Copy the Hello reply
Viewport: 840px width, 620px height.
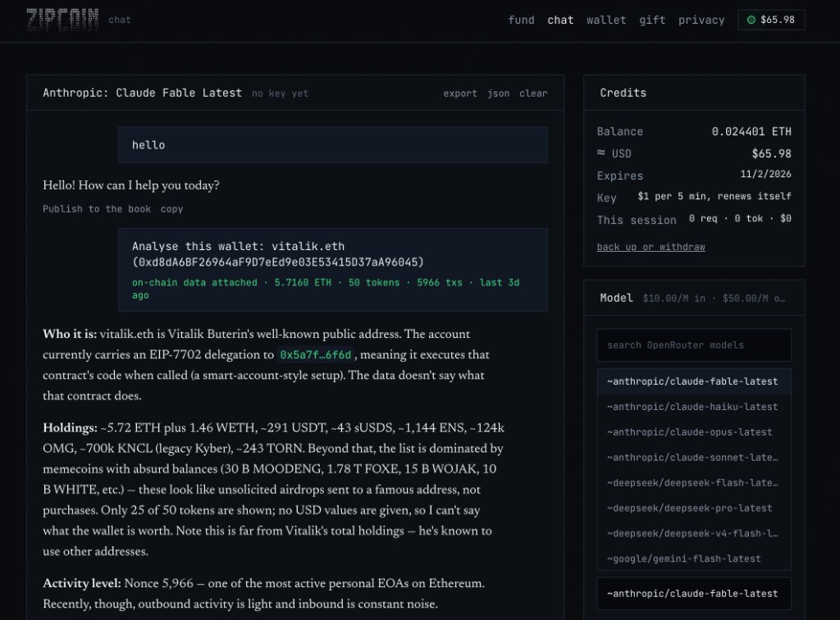(x=172, y=209)
